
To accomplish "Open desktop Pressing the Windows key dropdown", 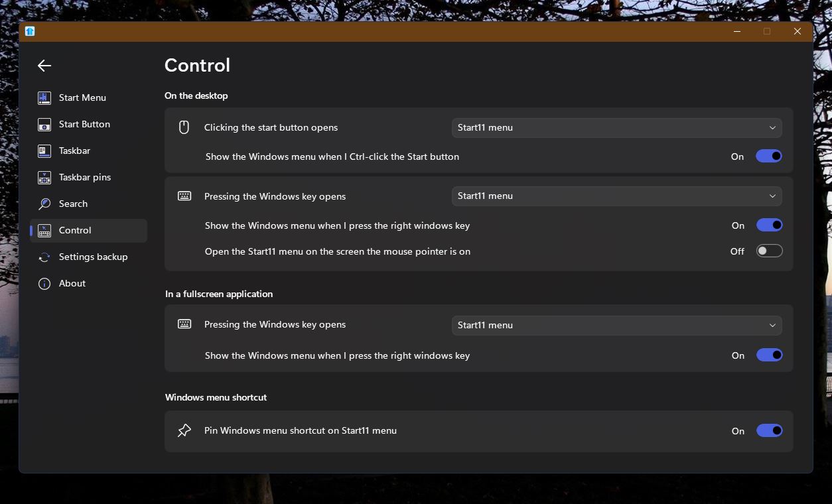I will pyautogui.click(x=616, y=196).
